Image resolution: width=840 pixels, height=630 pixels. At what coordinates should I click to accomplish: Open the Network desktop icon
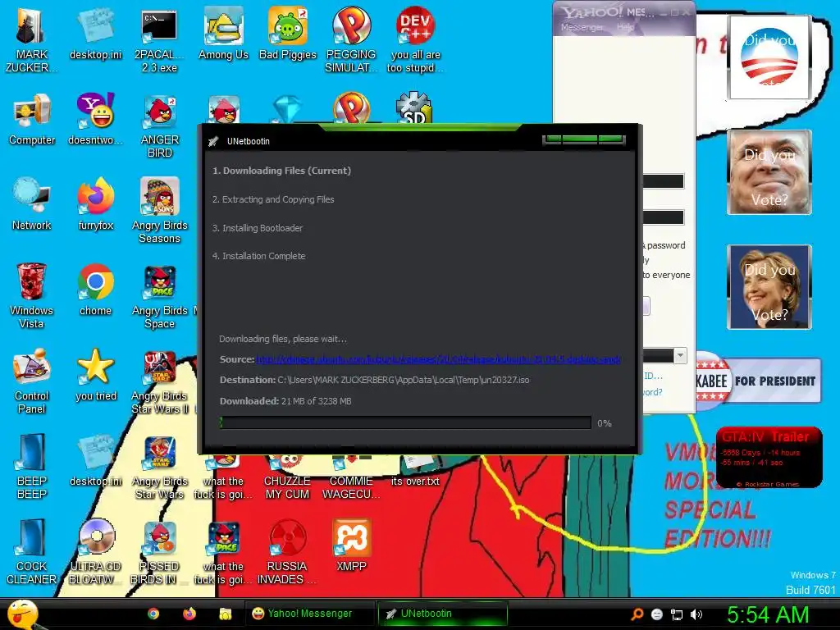pos(32,204)
